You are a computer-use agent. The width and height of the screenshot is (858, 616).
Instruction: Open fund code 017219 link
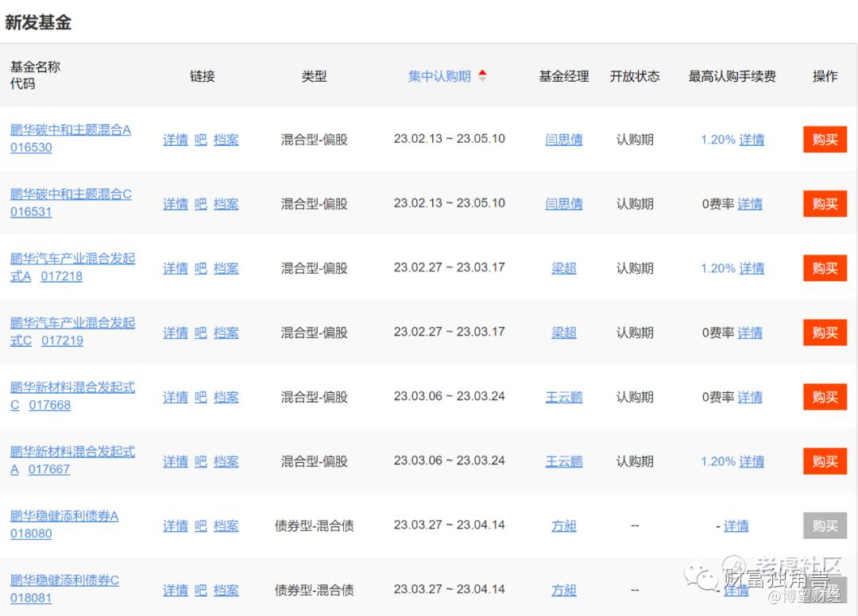pyautogui.click(x=63, y=341)
